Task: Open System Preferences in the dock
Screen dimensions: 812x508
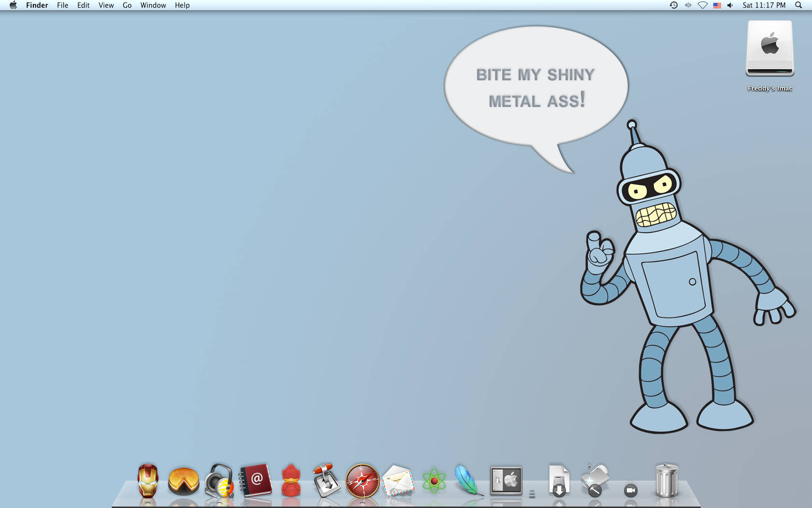Action: tap(506, 480)
